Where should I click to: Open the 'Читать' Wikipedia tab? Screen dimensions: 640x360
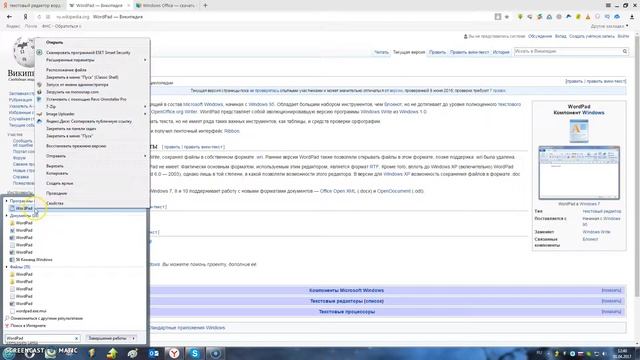tap(381, 52)
